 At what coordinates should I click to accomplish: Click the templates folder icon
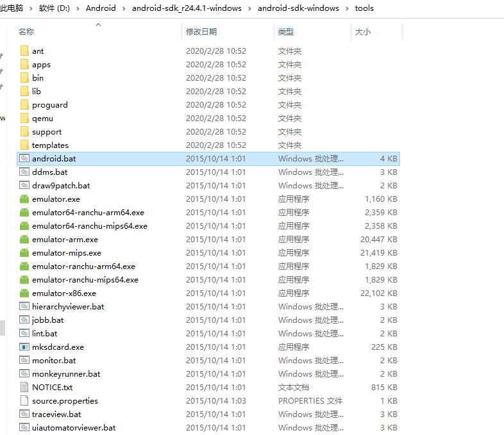(x=24, y=145)
